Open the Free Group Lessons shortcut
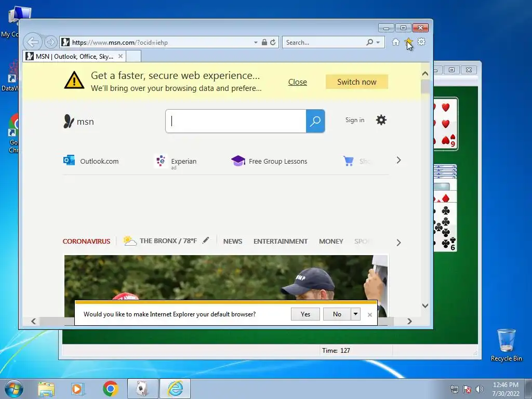This screenshot has width=532, height=399. click(270, 161)
